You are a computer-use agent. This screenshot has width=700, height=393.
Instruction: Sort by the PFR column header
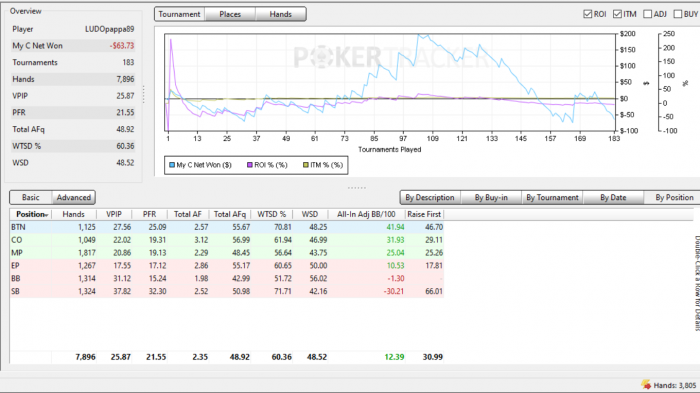coord(149,214)
